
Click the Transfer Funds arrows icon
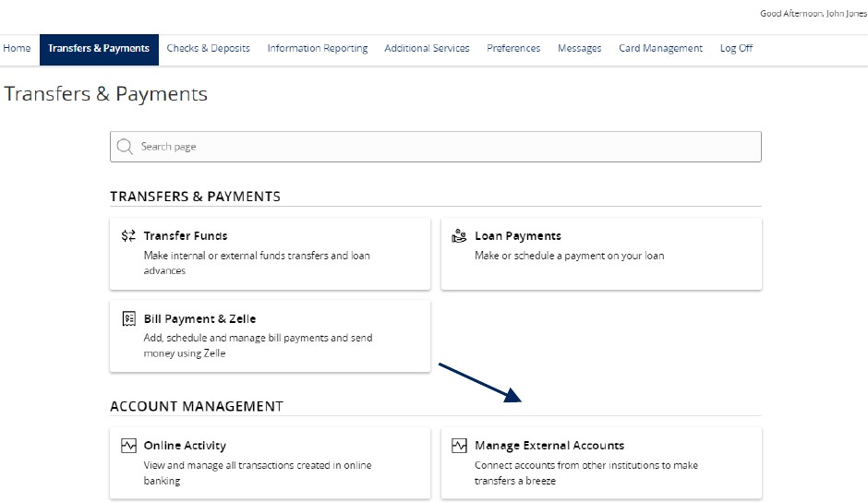tap(128, 236)
